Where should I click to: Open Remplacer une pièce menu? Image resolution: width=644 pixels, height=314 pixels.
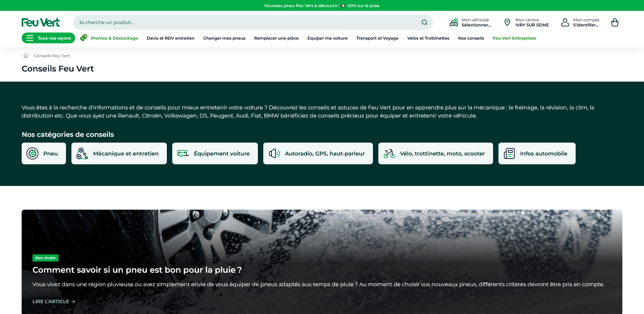[276, 38]
